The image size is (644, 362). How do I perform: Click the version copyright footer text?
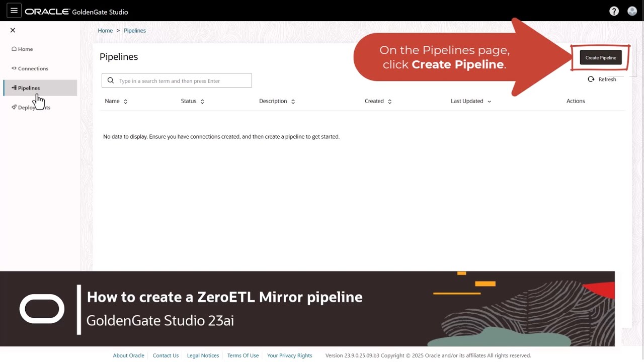(x=428, y=355)
